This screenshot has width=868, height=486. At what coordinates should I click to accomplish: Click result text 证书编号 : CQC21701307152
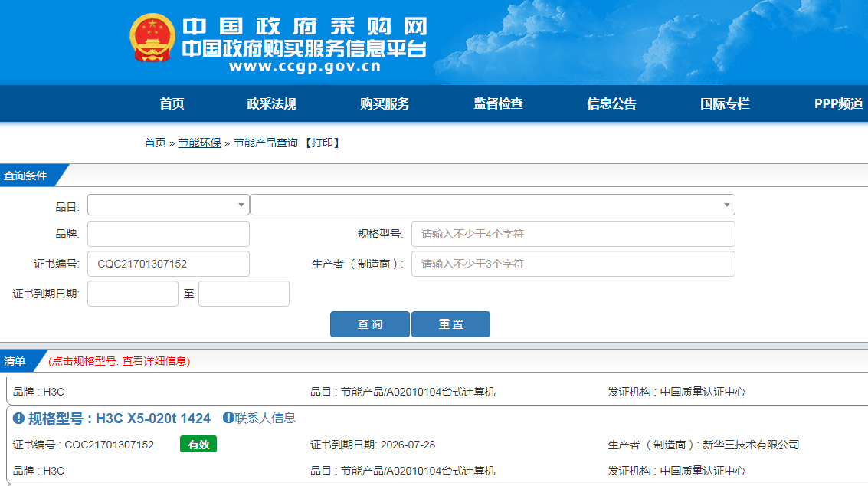tap(83, 445)
